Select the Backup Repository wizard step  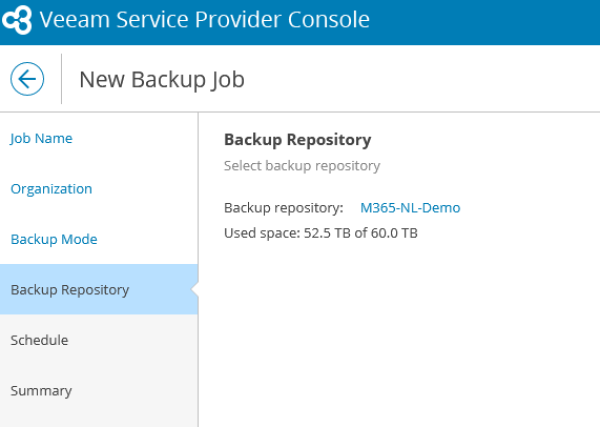pos(99,290)
